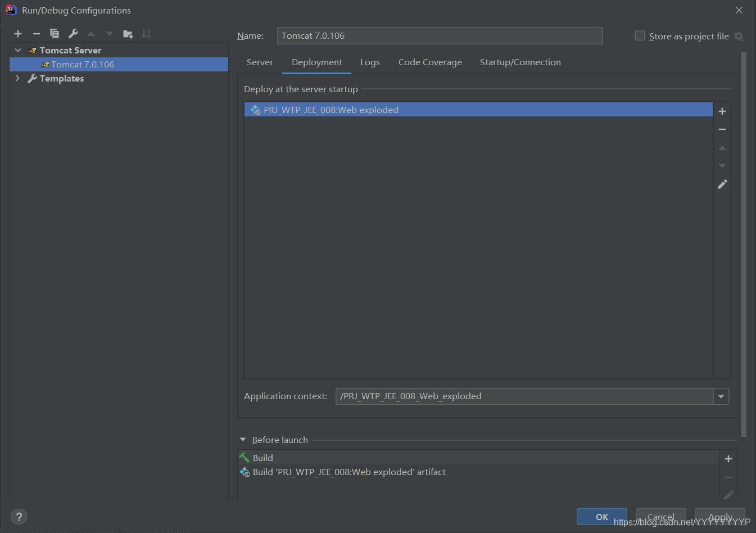
Task: Select PRJ_WTP_JEE_008:Web exploded artifact row
Action: pos(478,110)
